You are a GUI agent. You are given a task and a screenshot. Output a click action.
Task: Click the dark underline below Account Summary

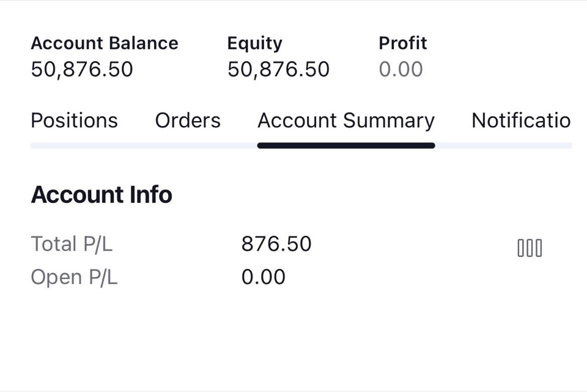click(x=346, y=146)
